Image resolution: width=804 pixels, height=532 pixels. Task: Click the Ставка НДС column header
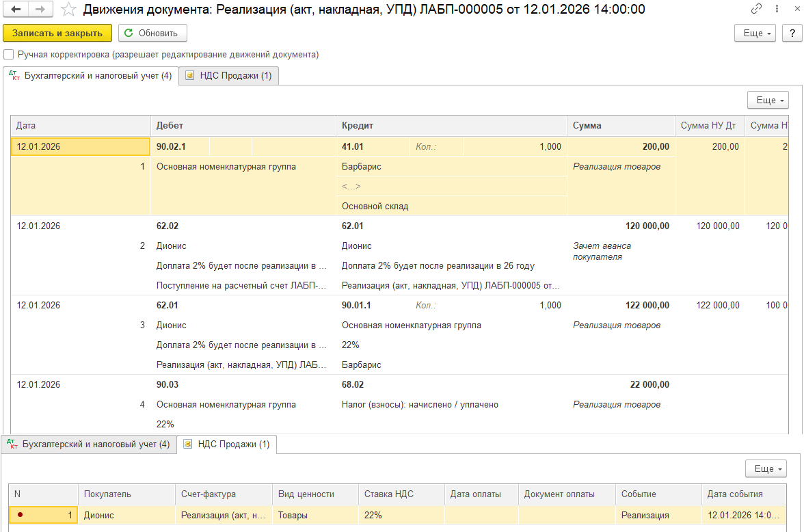(x=401, y=494)
